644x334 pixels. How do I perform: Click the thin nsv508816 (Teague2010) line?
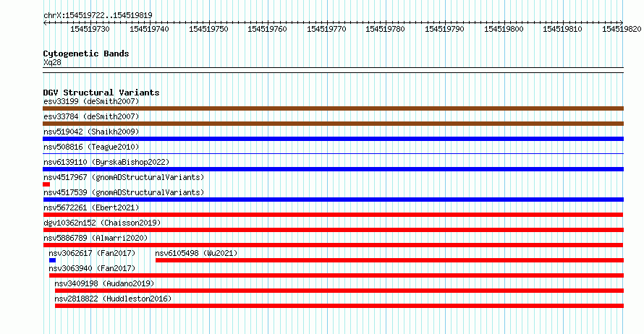[333, 153]
